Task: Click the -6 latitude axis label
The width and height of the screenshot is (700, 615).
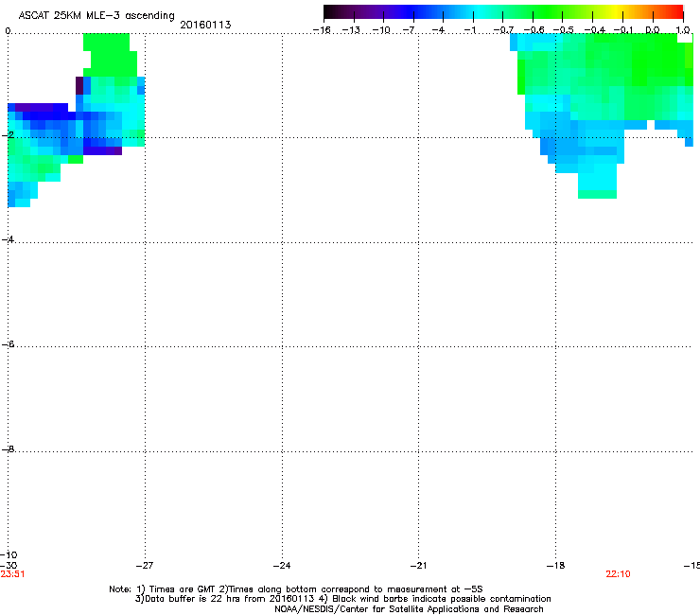Action: [x=8, y=344]
